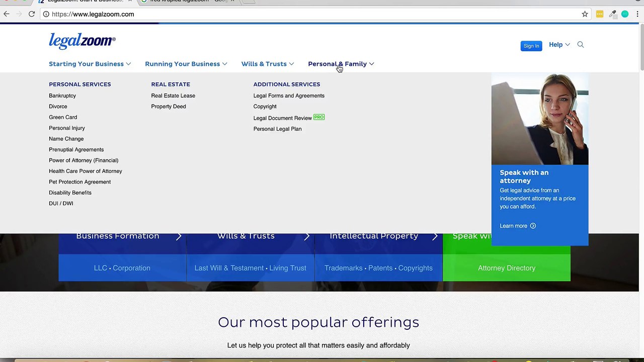The height and width of the screenshot is (362, 644).
Task: Choose Legal Forms and Agreements
Action: 289,96
